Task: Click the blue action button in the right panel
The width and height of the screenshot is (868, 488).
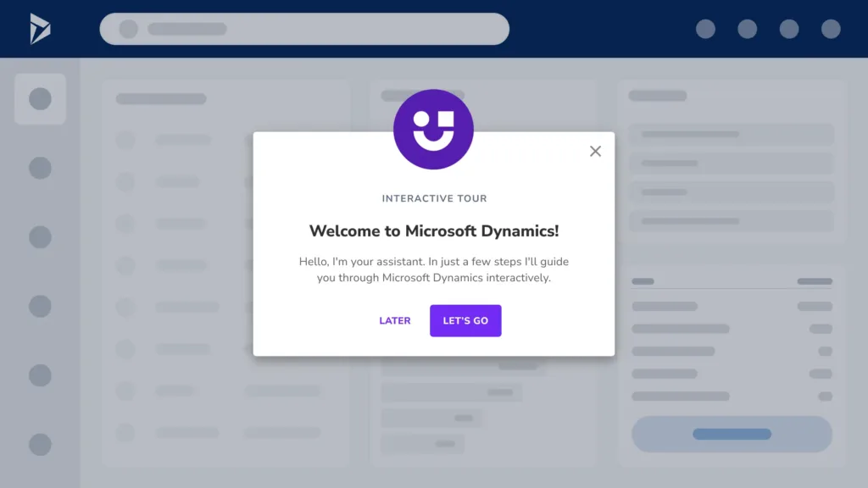Action: coord(731,434)
